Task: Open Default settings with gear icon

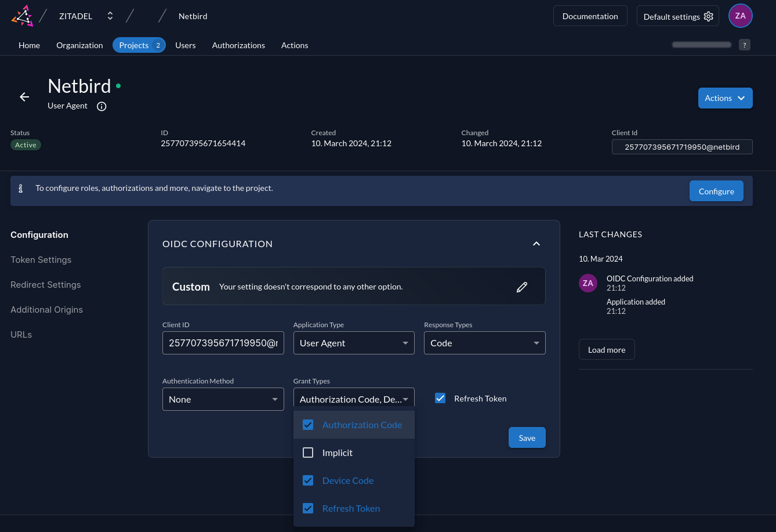Action: (678, 16)
